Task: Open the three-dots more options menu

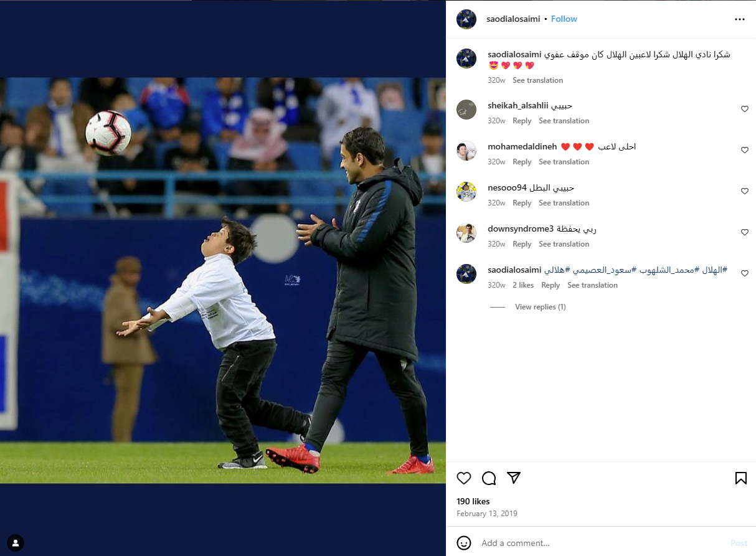Action: [x=740, y=19]
